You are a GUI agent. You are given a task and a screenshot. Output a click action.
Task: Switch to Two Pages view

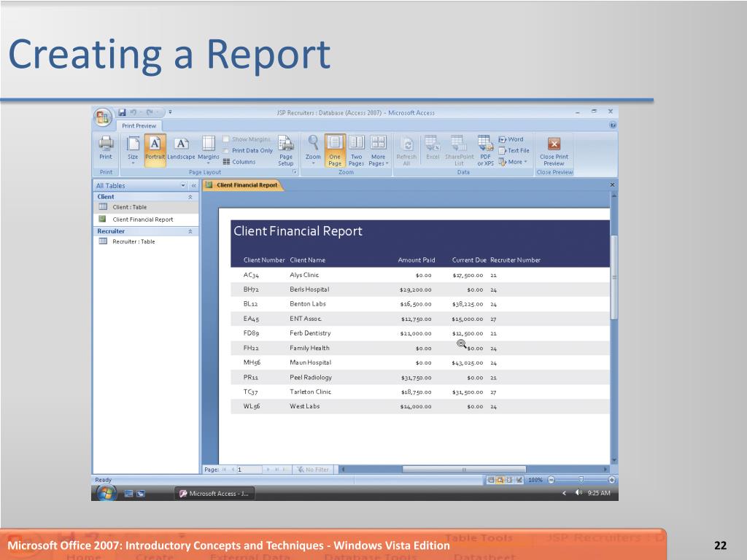(x=356, y=150)
